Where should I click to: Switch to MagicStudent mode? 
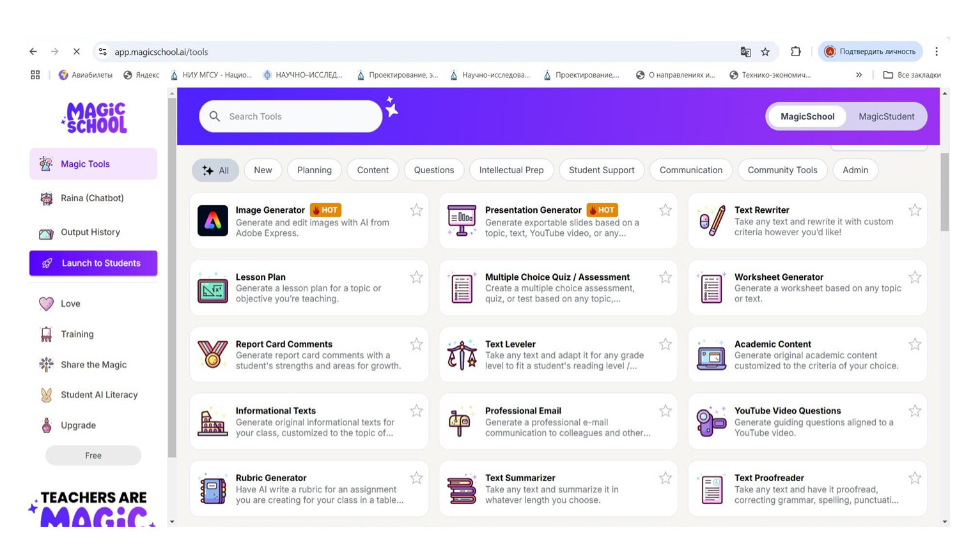886,116
